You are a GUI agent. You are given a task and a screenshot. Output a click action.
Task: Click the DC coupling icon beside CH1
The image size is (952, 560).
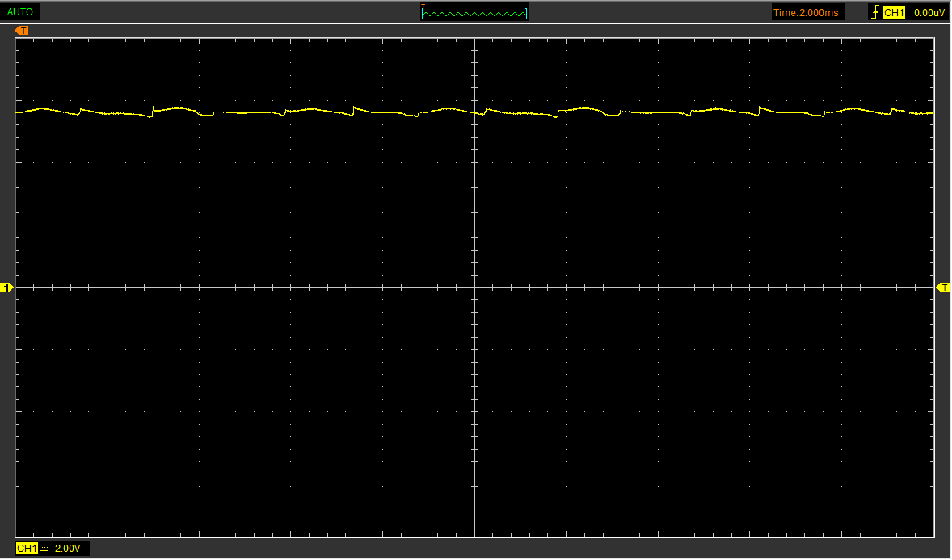44,549
